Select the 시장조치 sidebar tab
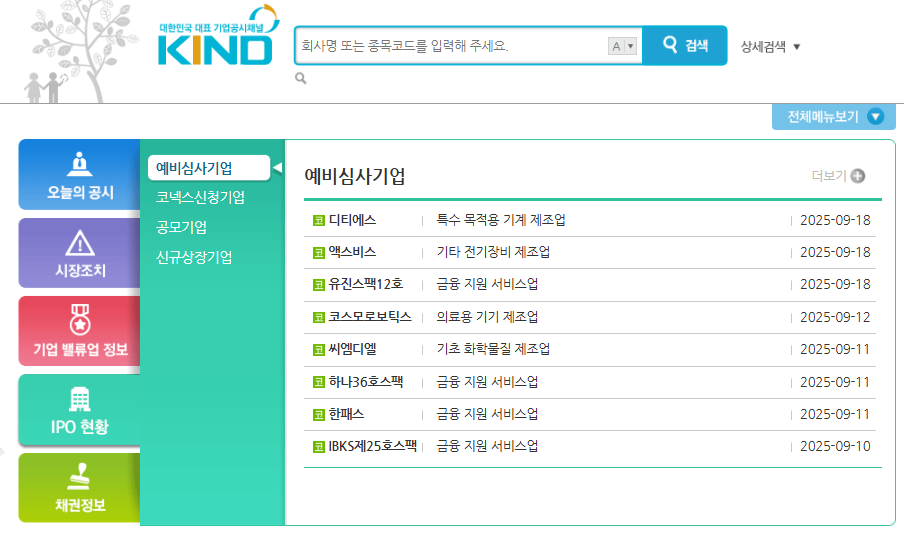 pos(80,253)
